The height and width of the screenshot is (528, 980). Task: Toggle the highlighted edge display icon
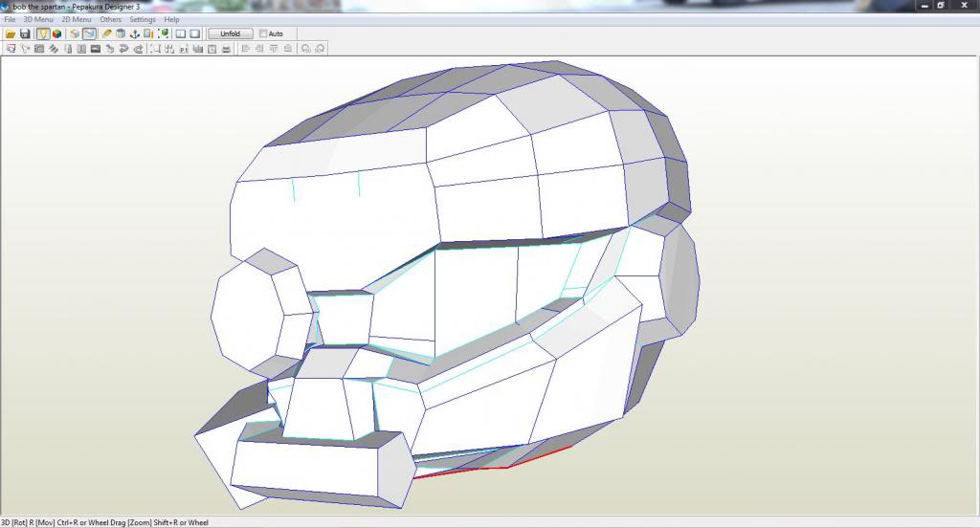point(89,33)
